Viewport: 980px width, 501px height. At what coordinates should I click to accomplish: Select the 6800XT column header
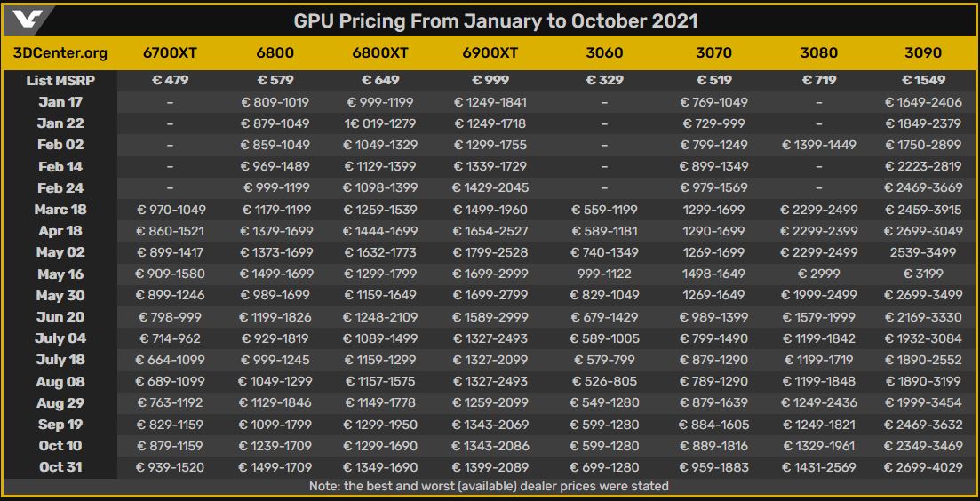point(380,53)
